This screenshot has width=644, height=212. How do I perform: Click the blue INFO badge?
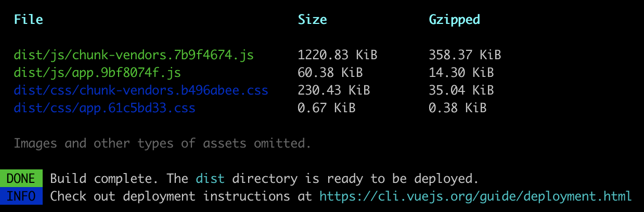tap(21, 196)
